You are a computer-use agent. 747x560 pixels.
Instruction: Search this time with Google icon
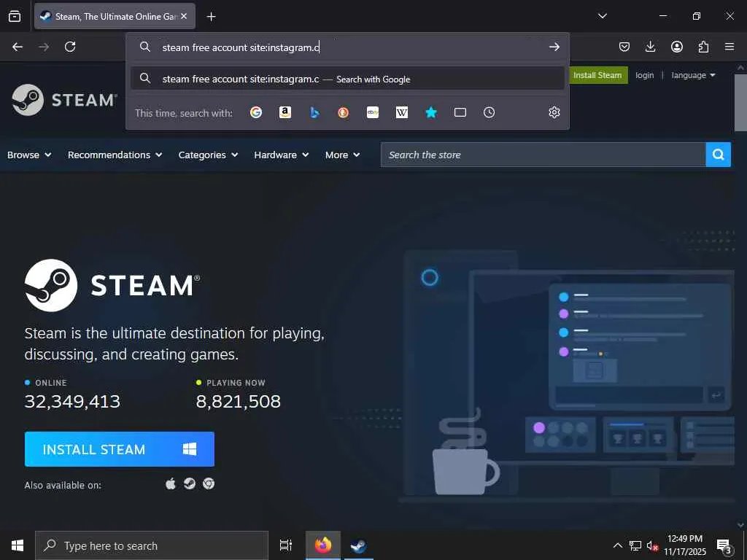click(x=256, y=112)
